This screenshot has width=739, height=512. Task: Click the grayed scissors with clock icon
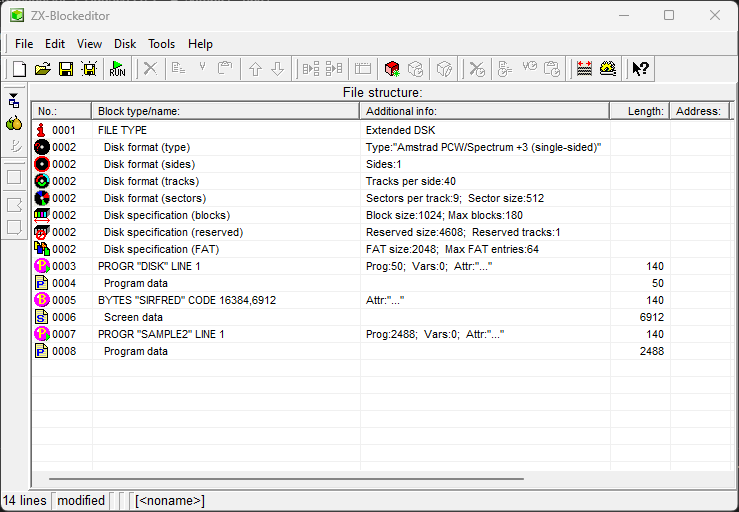(x=477, y=69)
